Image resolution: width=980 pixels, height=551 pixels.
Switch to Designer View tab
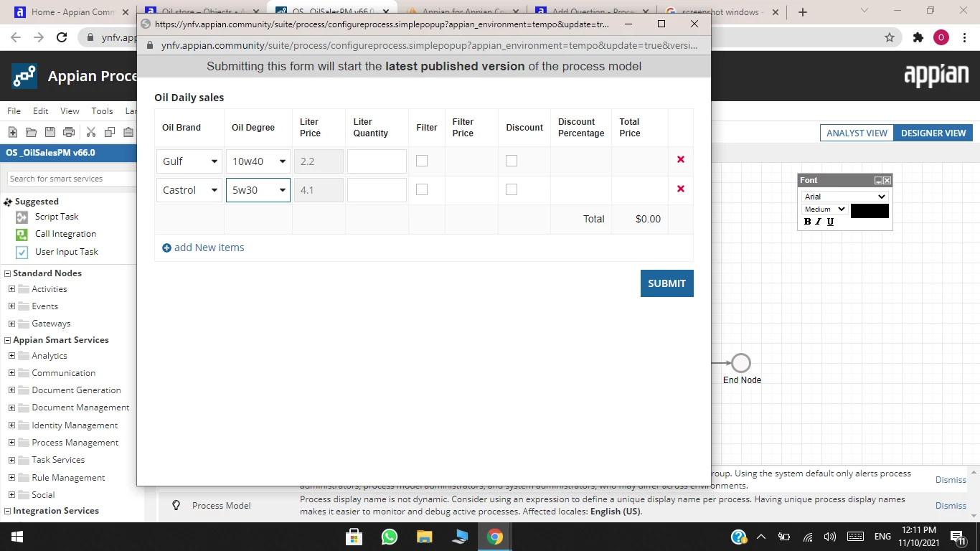pos(933,133)
